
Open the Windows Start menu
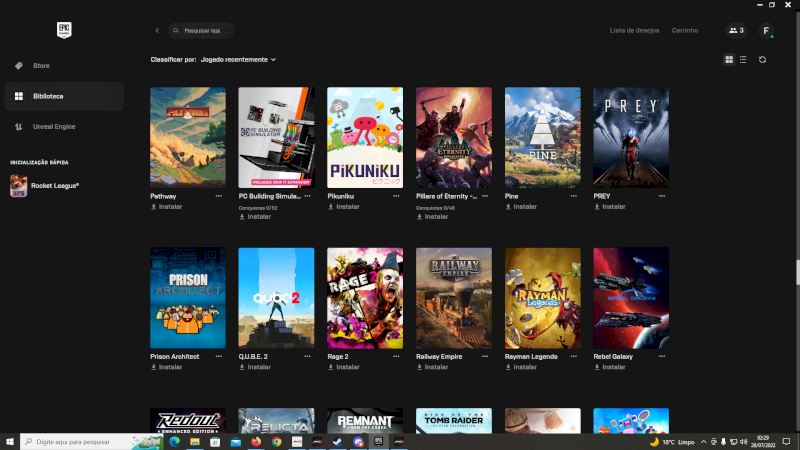[x=10, y=442]
